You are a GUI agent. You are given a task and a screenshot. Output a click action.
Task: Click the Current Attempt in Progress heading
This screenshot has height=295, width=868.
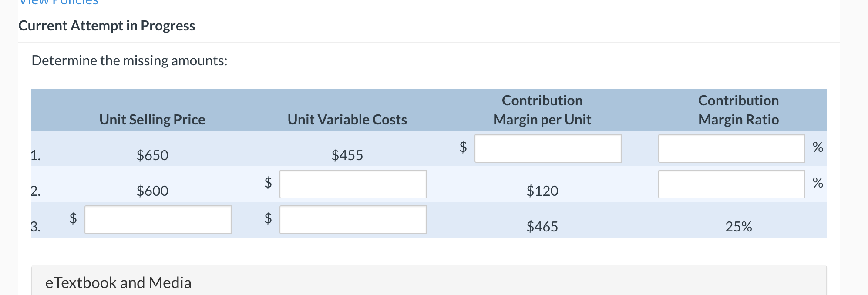click(107, 25)
